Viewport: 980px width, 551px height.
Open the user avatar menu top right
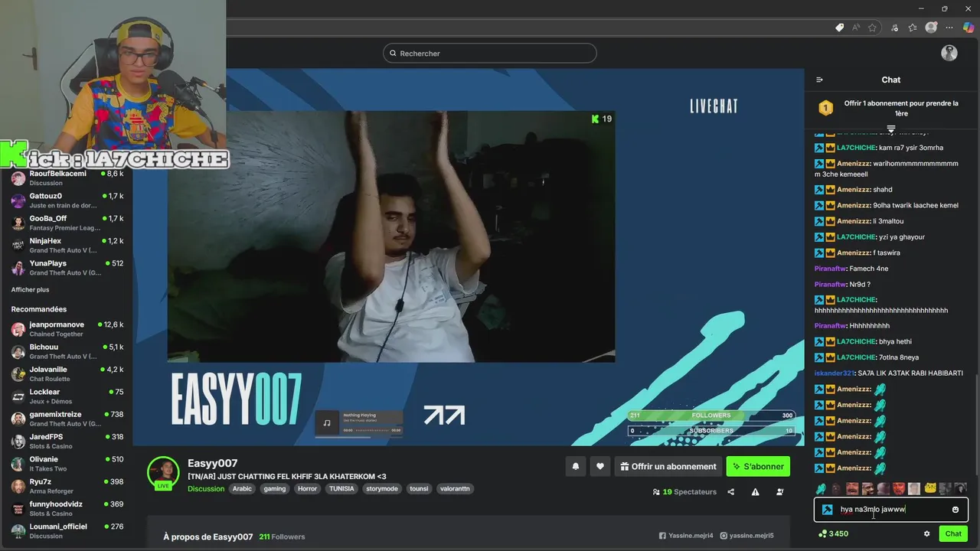point(949,53)
